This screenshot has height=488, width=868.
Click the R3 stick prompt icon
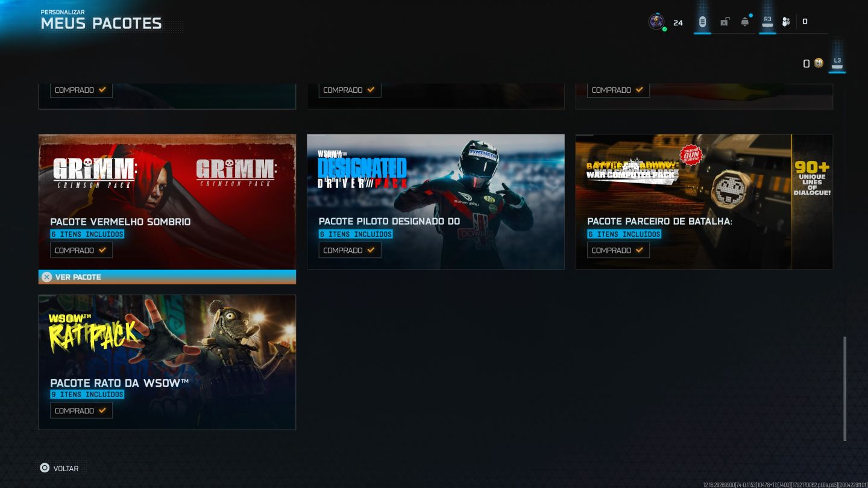pos(767,21)
